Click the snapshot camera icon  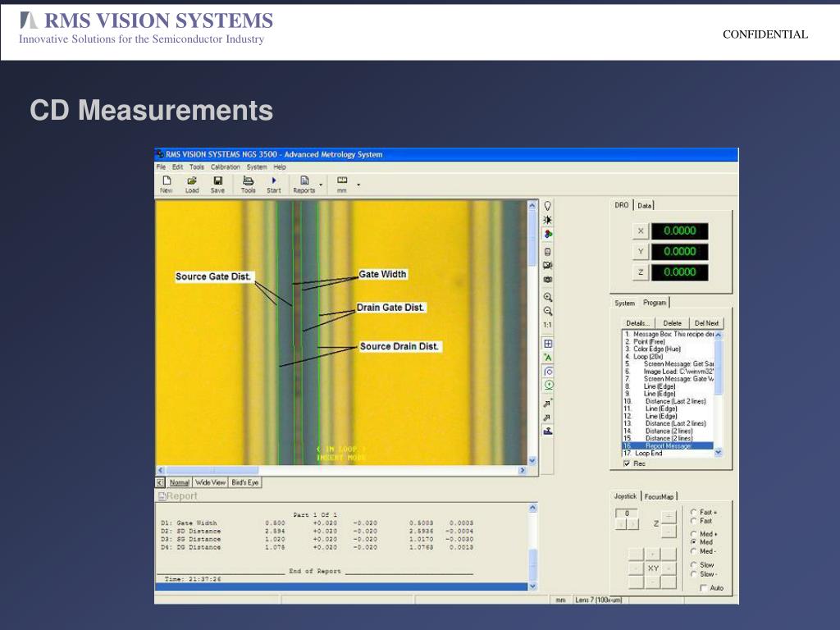click(547, 279)
